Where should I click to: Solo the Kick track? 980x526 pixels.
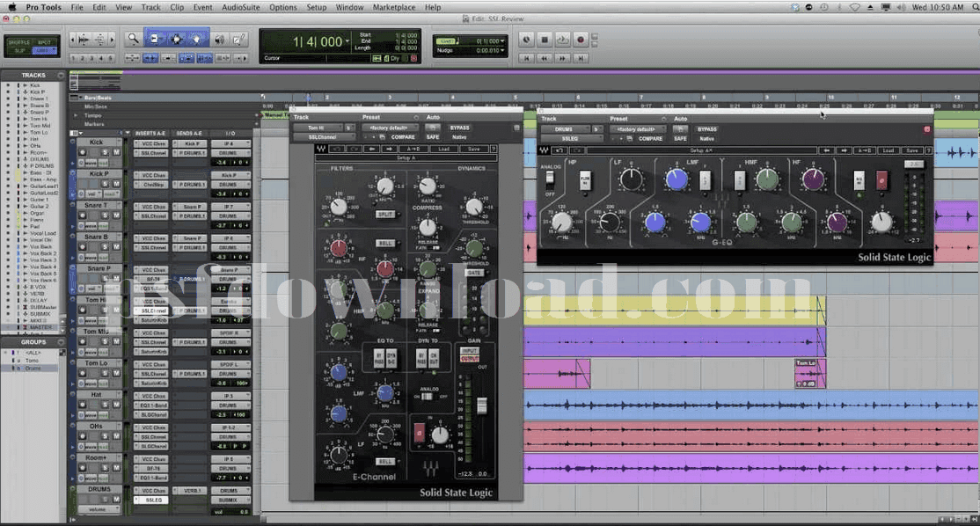[x=105, y=152]
